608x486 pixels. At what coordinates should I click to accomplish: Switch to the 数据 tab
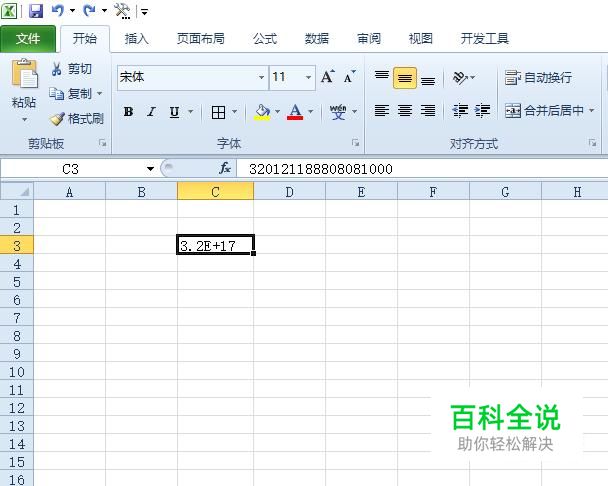point(317,38)
